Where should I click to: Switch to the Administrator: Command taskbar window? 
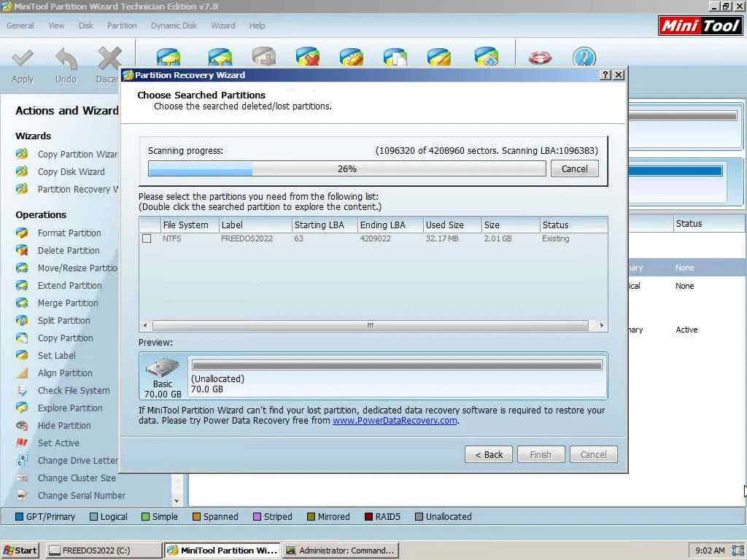coord(340,551)
